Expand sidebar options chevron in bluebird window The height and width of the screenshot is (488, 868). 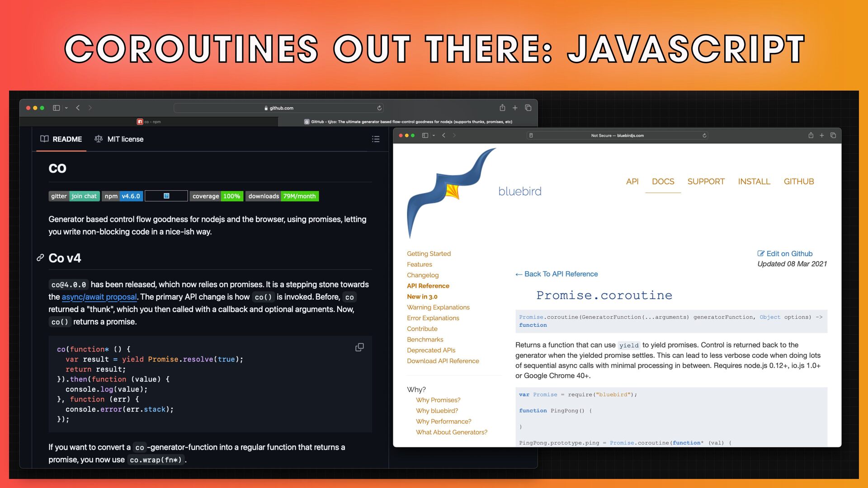coord(434,135)
